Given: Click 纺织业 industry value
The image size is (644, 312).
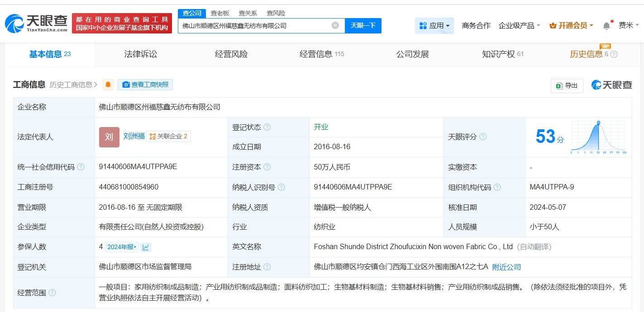Looking at the screenshot, I should 324,227.
